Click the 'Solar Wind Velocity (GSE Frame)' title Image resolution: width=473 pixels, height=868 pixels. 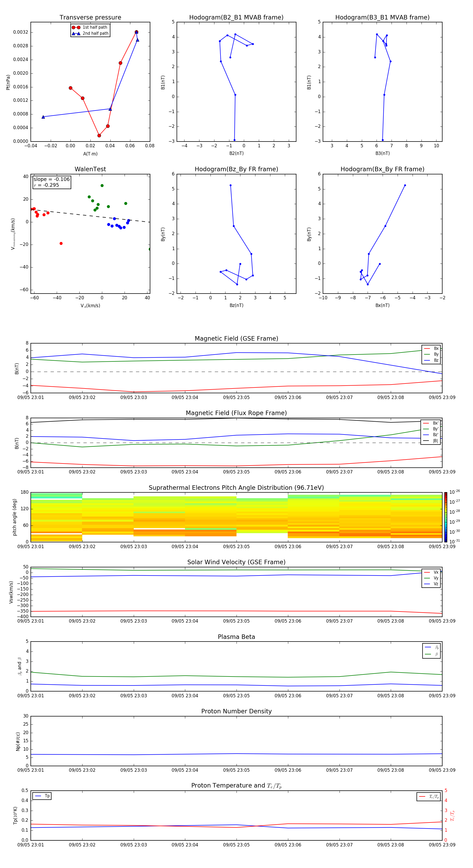(236, 562)
